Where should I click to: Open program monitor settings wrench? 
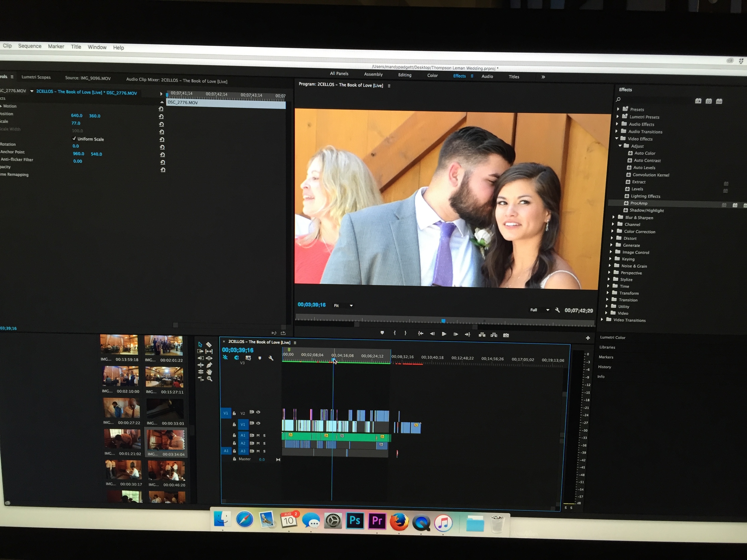point(557,310)
